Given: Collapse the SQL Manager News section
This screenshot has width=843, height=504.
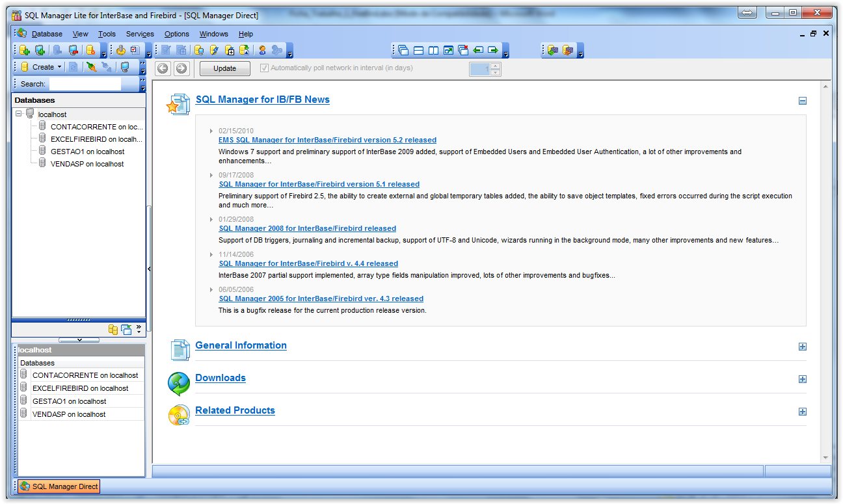Looking at the screenshot, I should click(x=803, y=101).
